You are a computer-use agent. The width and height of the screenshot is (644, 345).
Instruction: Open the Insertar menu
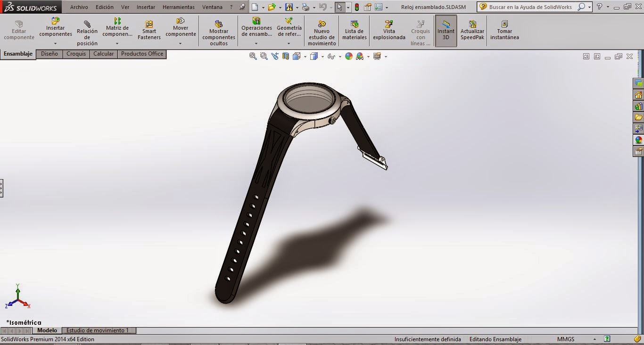146,7
